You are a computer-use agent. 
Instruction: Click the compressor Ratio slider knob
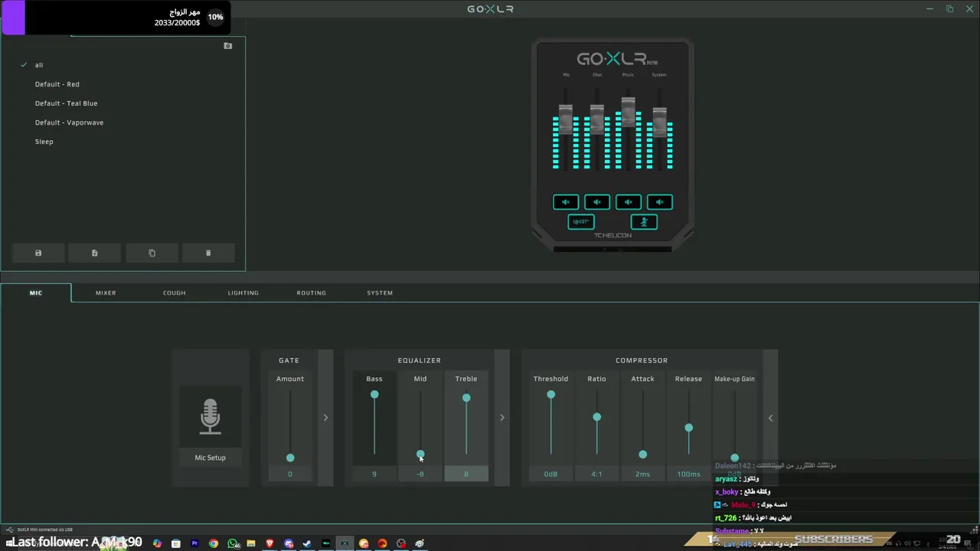coord(596,417)
